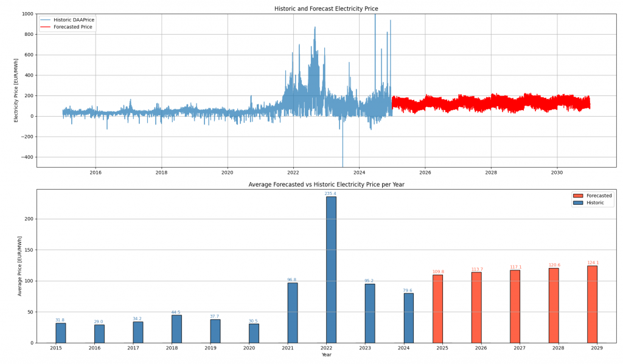Click the 2024 bar labeled 79.6
Image resolution: width=623 pixels, height=364 pixels.
(408, 318)
